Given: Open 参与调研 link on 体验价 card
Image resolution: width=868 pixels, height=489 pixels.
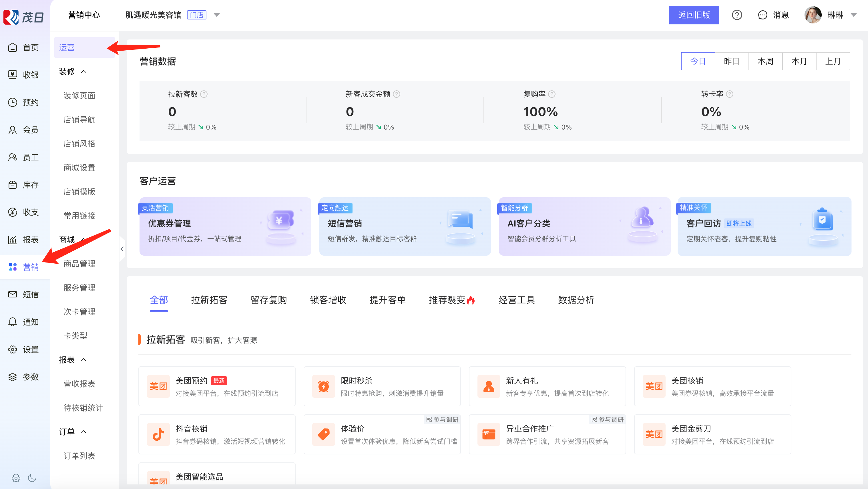Looking at the screenshot, I should [x=442, y=419].
